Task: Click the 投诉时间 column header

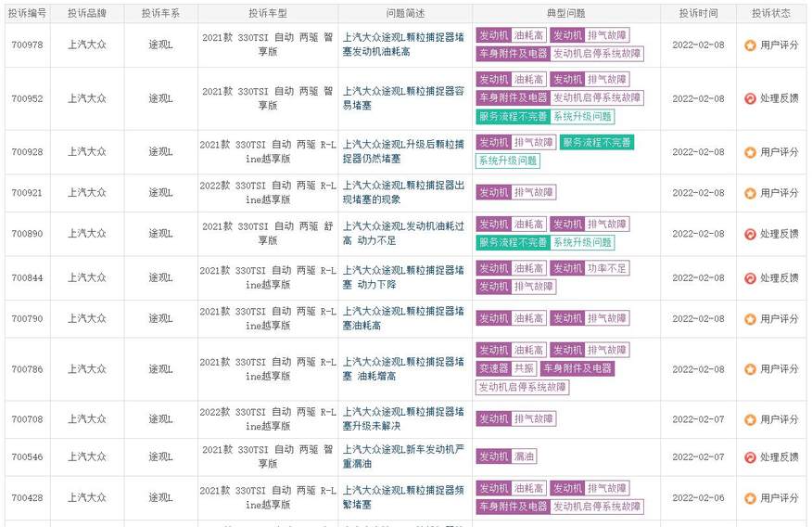Action: (x=698, y=14)
